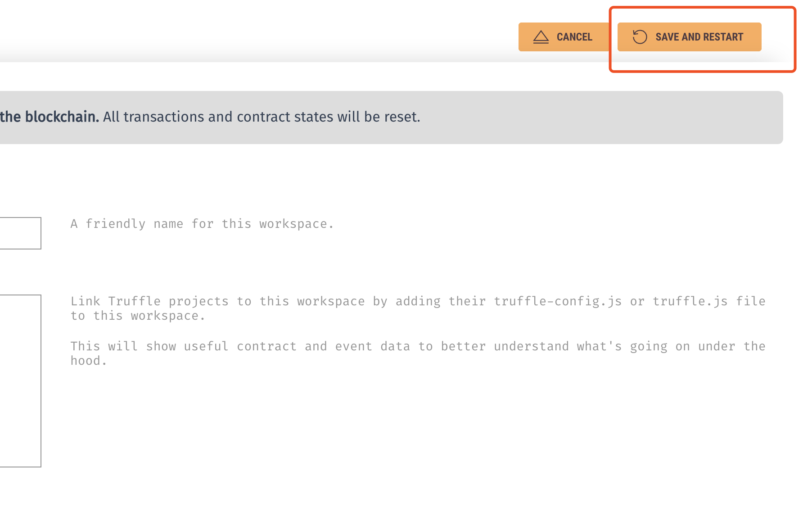Click the white header bar area
Screen dimensions: 812x526
[270, 27]
